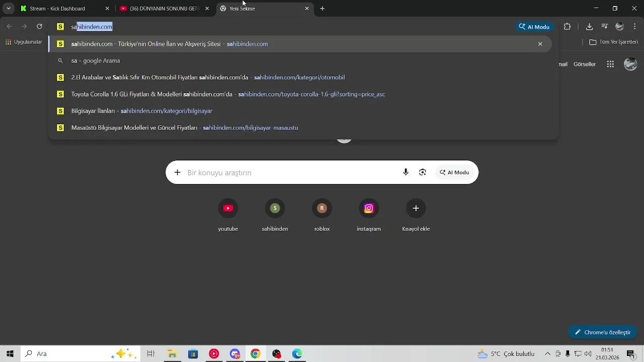This screenshot has width=644, height=362.
Task: Select Masaüstü Bilgisayar Modelleri suggestion
Action: point(300,128)
